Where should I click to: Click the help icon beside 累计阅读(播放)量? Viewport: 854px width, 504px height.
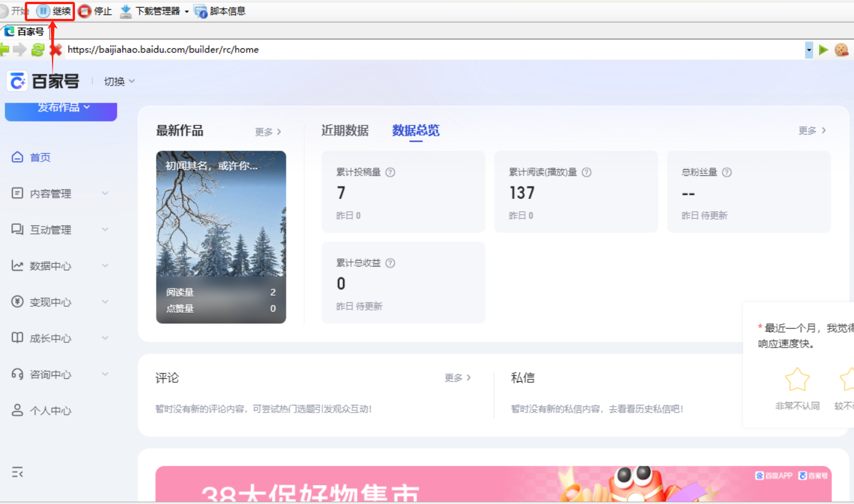click(x=586, y=172)
